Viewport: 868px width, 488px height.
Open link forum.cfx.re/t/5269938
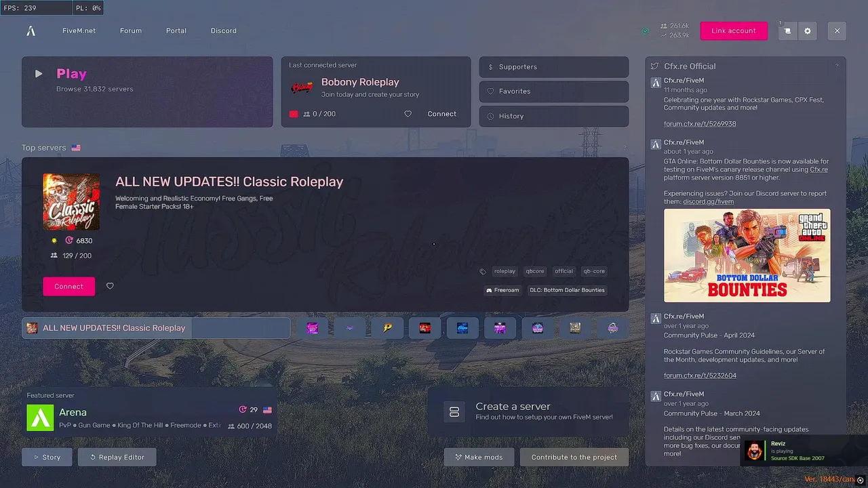700,124
